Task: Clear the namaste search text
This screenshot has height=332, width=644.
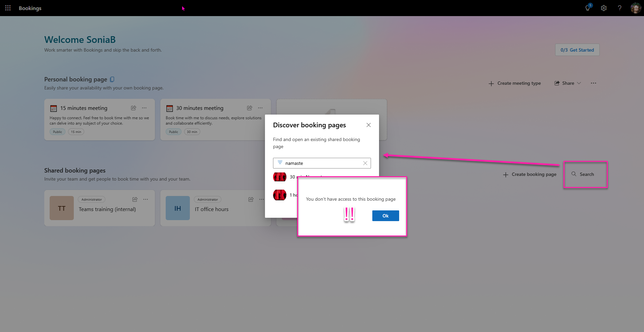Action: click(x=365, y=163)
